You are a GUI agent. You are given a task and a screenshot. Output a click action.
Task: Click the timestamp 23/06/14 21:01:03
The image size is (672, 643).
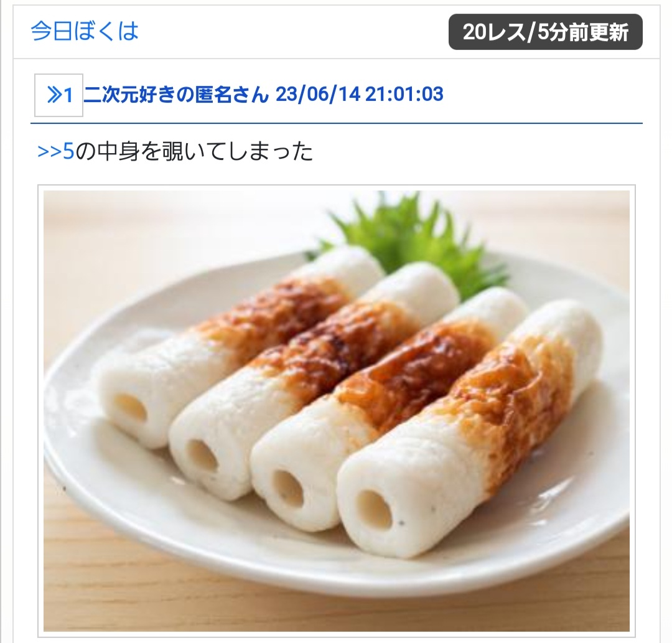click(x=359, y=95)
